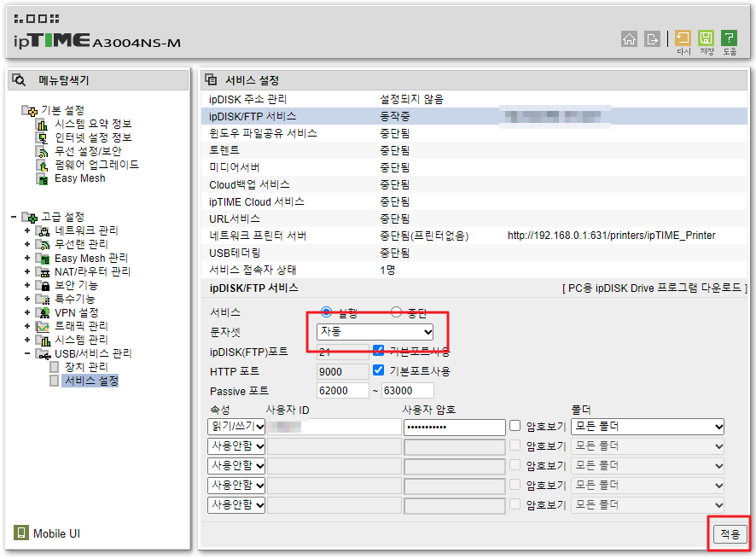Image resolution: width=756 pixels, height=559 pixels.
Task: Select the ipTIME Cloud 서비스 row
Action: pos(474,201)
